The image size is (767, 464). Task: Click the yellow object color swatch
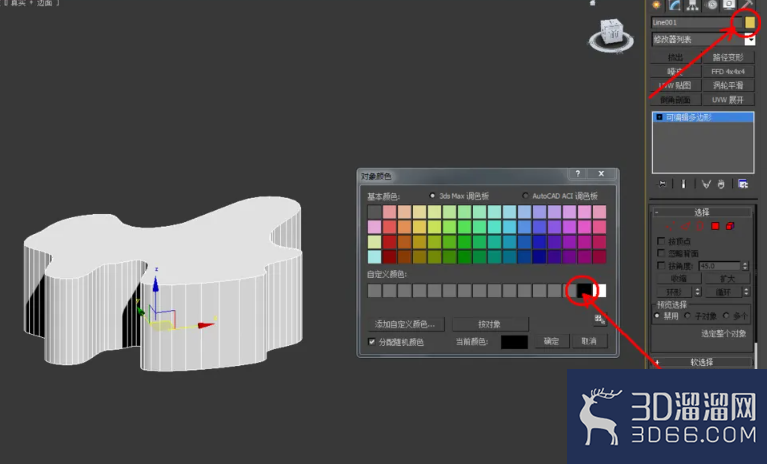click(749, 22)
